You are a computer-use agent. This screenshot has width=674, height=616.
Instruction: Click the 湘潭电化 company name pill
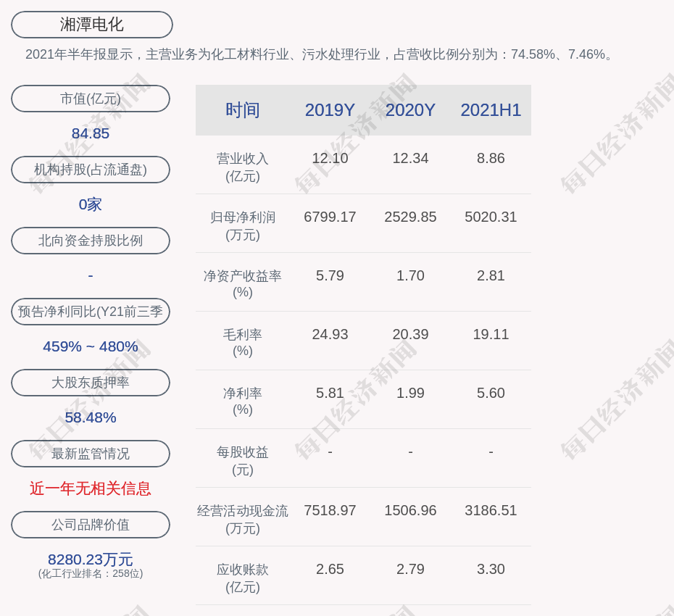coord(92,25)
